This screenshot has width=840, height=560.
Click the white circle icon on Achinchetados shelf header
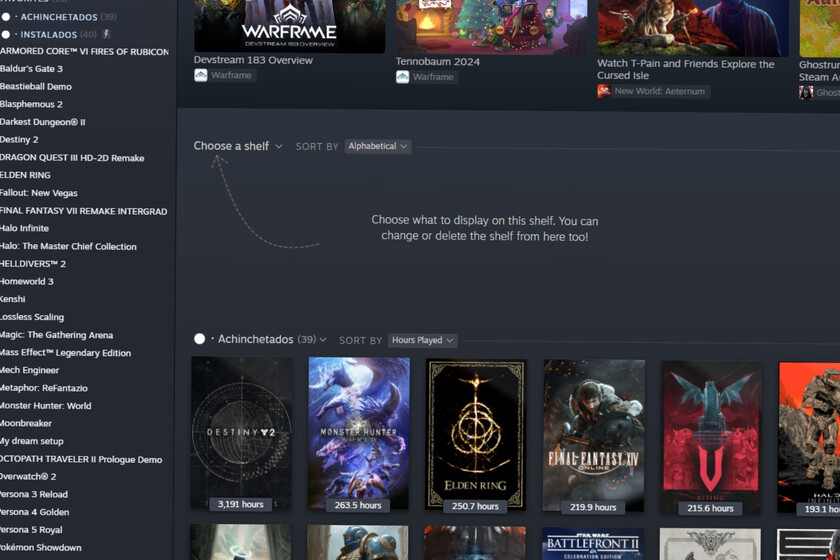click(199, 339)
